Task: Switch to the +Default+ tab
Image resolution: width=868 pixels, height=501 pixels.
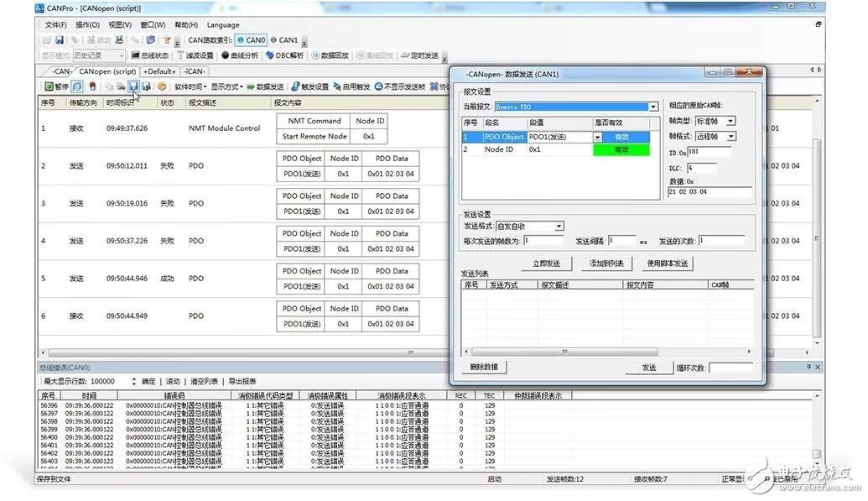Action: (x=160, y=71)
